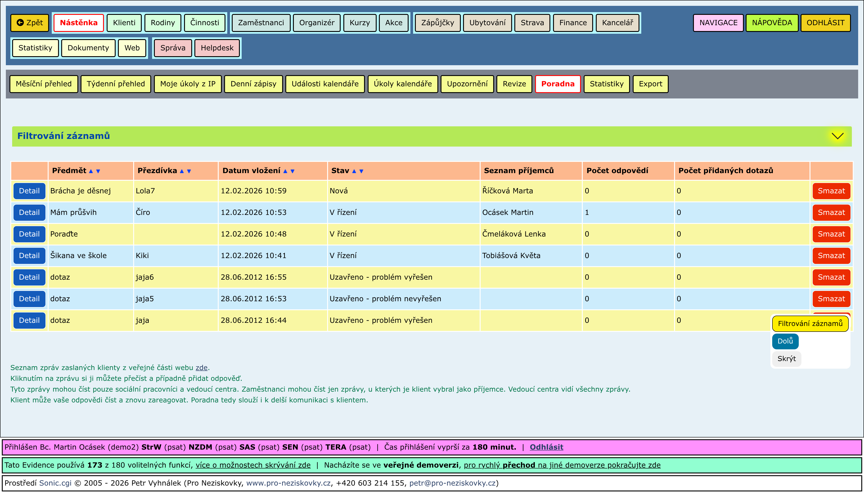Expand the Filtrování záznamů chevron
This screenshot has height=504, width=864.
click(x=837, y=136)
